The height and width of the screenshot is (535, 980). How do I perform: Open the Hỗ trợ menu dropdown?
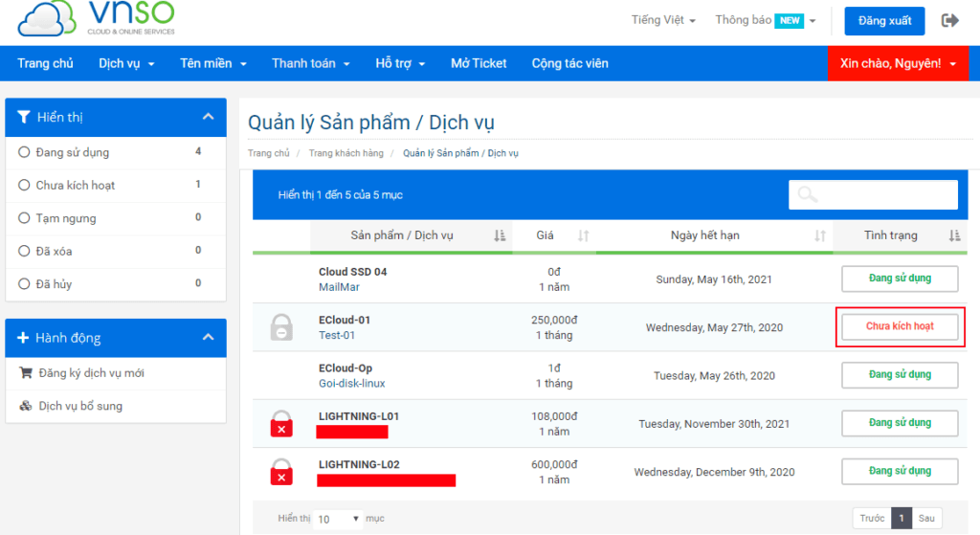coord(400,63)
